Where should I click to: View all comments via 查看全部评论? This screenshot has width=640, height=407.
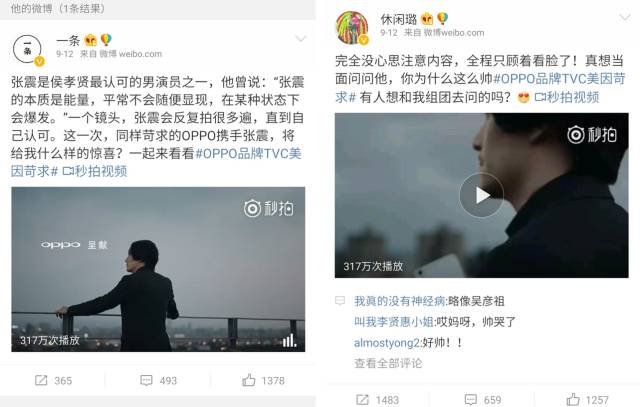(388, 363)
